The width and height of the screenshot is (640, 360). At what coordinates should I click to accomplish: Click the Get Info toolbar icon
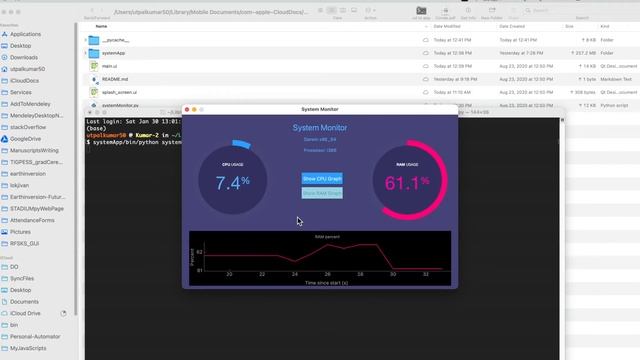point(468,11)
